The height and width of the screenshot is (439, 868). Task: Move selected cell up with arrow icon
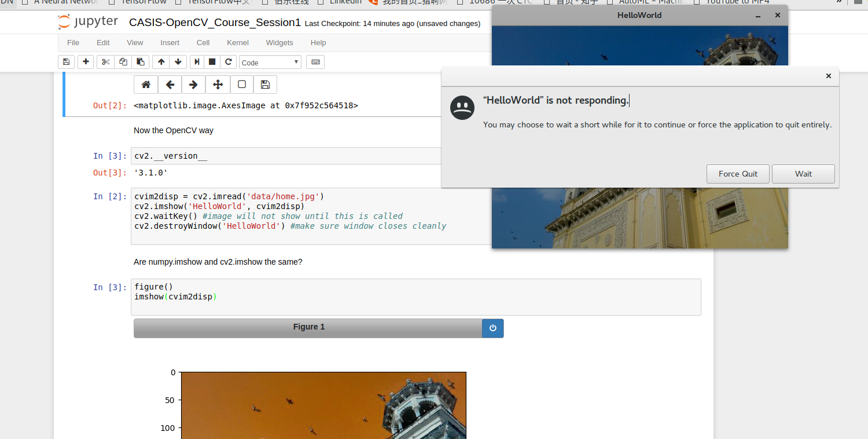click(x=161, y=62)
